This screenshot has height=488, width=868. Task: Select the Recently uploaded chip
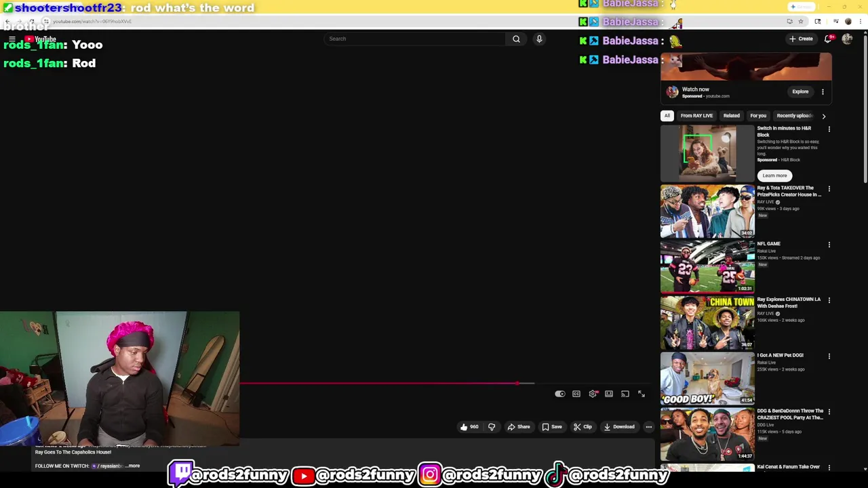[794, 116]
